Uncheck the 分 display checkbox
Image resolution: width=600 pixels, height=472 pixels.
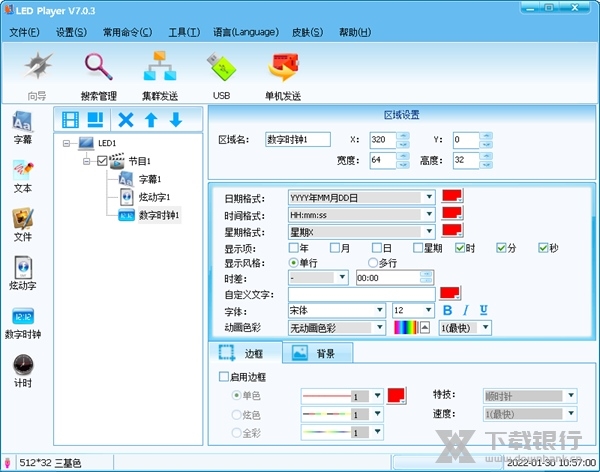[x=501, y=248]
